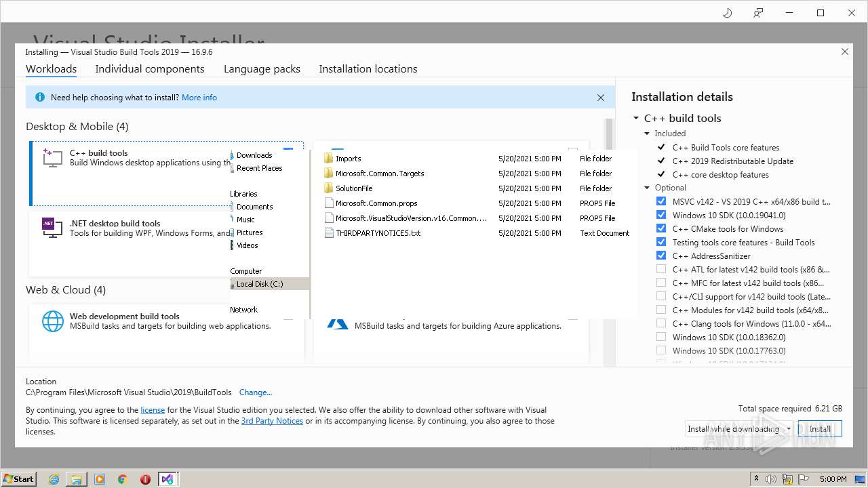Check C++/CLI support for v142 build tools
The image size is (868, 488).
pos(661,296)
